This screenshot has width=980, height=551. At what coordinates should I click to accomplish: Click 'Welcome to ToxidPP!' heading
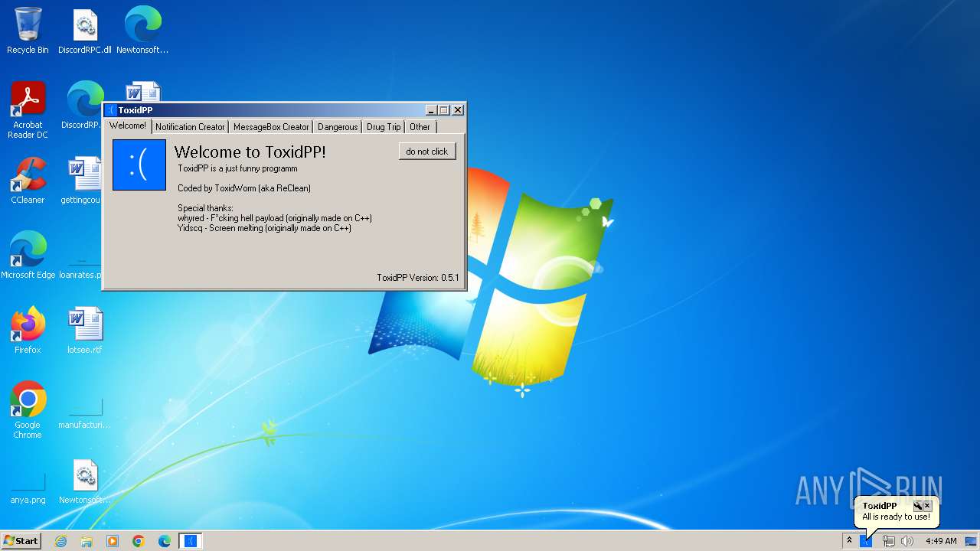point(250,152)
